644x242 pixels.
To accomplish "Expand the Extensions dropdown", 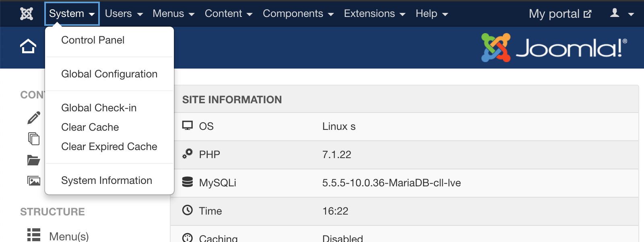I will [x=374, y=14].
